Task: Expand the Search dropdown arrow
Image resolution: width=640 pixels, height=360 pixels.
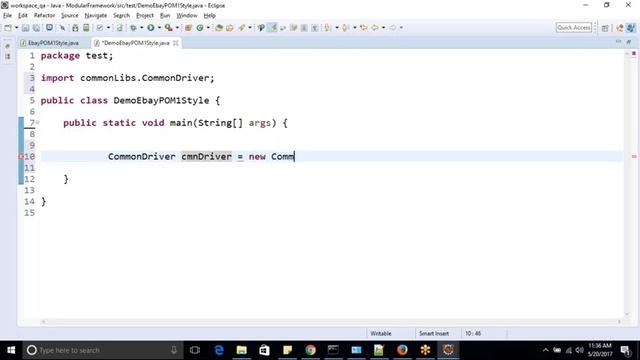Action: [250, 28]
